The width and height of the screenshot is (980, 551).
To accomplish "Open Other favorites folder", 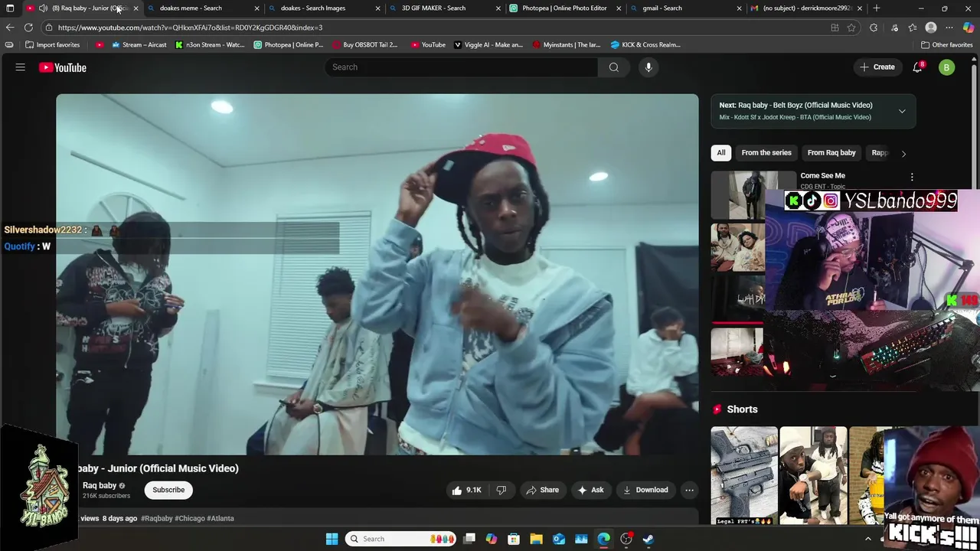I will point(947,45).
